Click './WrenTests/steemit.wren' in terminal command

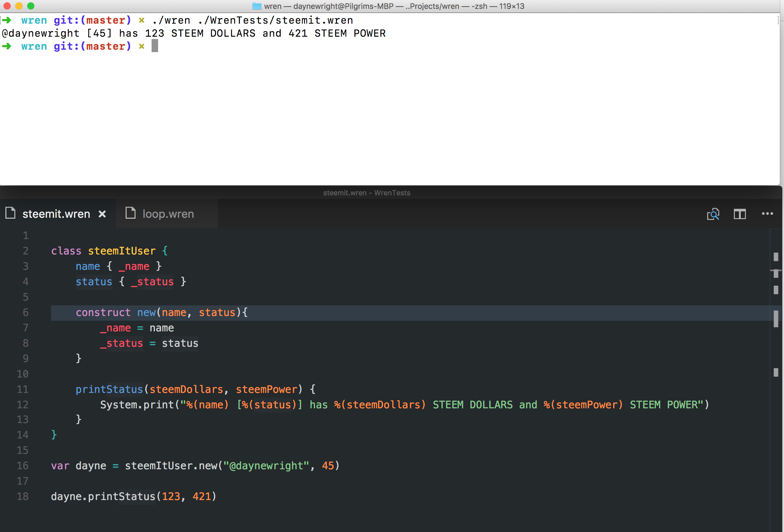(275, 20)
